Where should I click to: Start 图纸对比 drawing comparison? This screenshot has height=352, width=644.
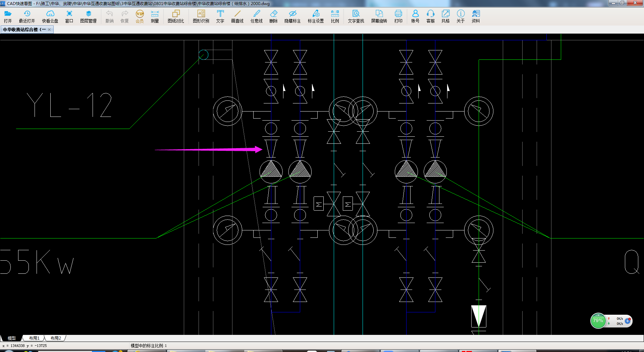[176, 16]
